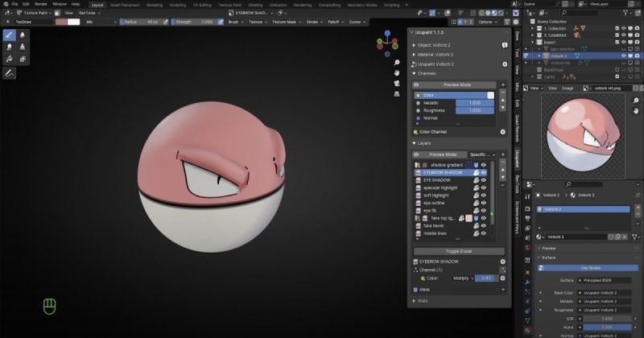Hide the specular highlight layer
The height and width of the screenshot is (338, 644).
(485, 188)
